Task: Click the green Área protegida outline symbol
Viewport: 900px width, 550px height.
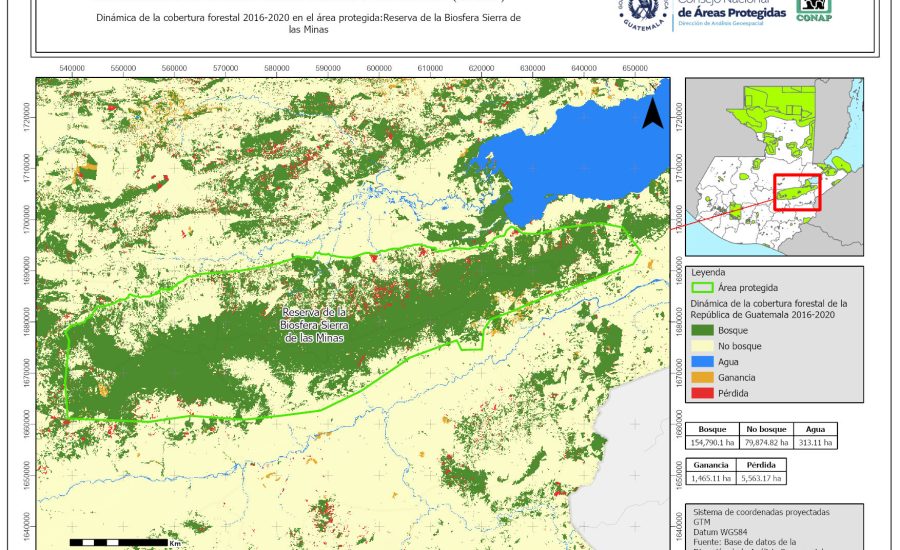Action: coord(702,287)
